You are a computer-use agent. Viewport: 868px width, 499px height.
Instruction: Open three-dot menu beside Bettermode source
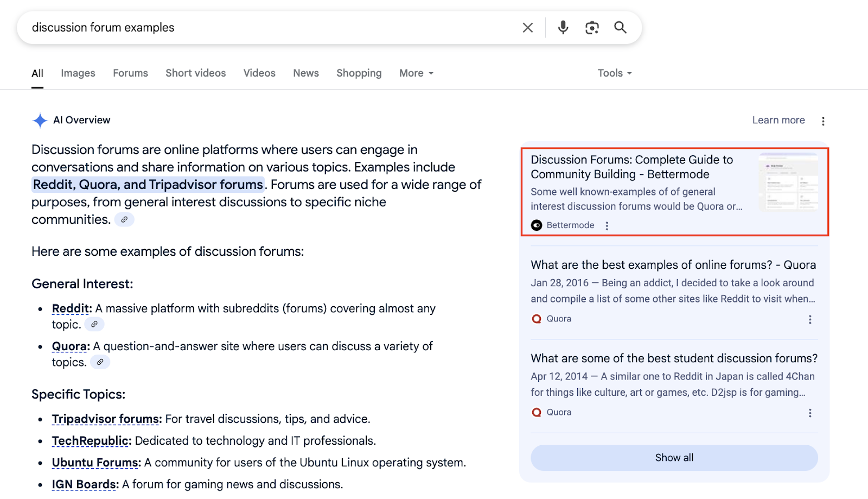[607, 226]
